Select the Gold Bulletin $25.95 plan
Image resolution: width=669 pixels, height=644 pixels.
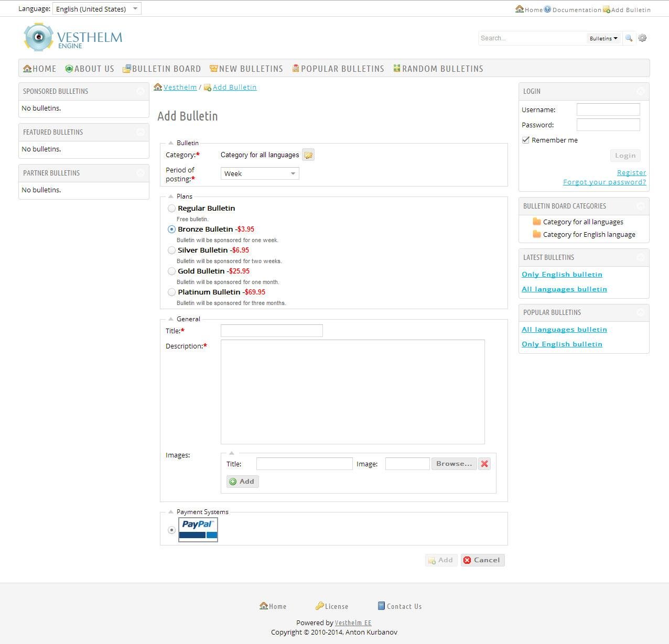click(x=171, y=271)
